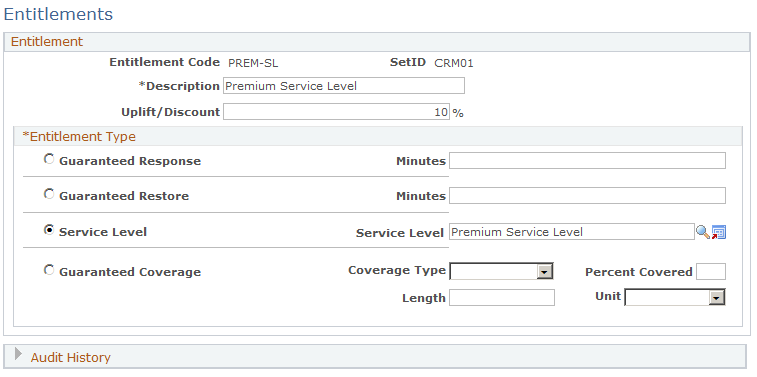The height and width of the screenshot is (377, 757).
Task: Open the Service Level transfer detail icon
Action: click(x=718, y=232)
